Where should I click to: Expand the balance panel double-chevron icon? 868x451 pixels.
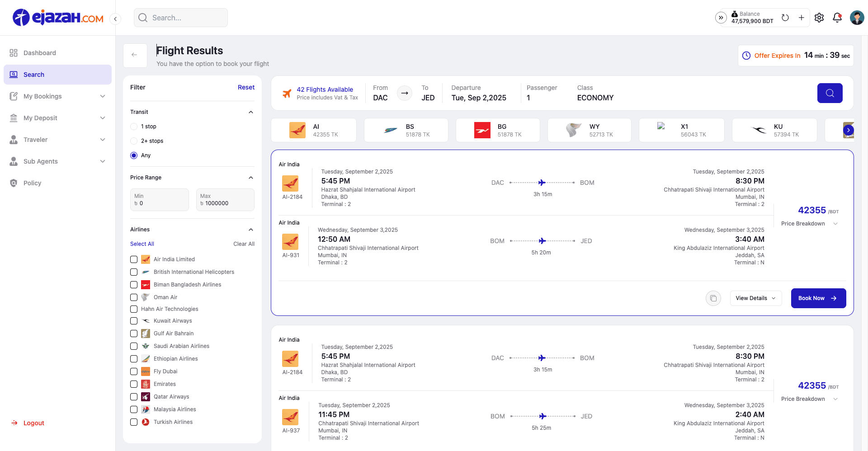(x=721, y=18)
